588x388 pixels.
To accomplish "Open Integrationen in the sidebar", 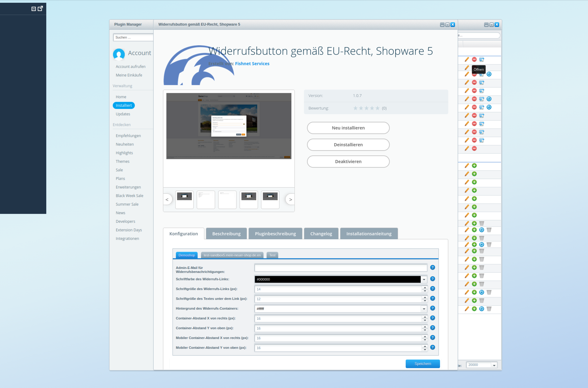I will tap(127, 238).
